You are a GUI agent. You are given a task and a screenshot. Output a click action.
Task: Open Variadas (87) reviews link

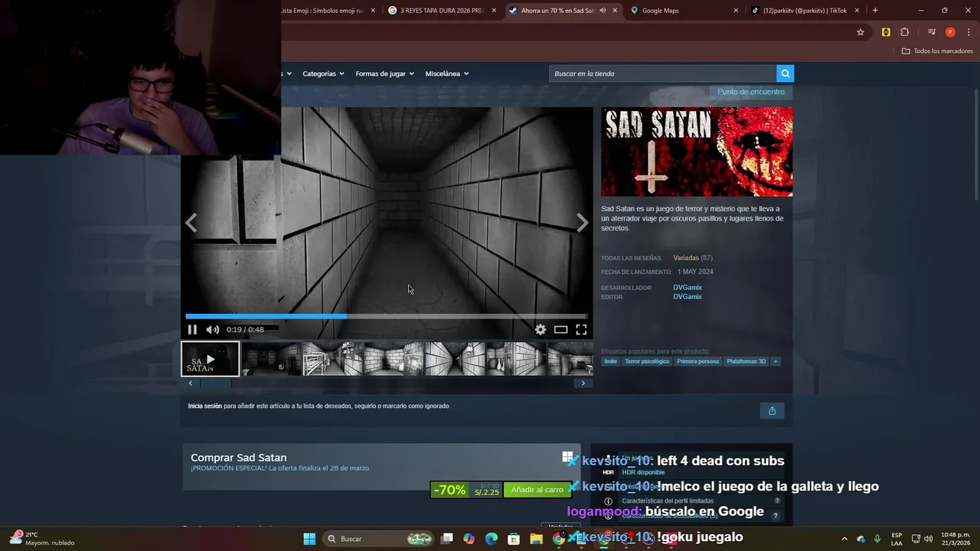coord(693,258)
